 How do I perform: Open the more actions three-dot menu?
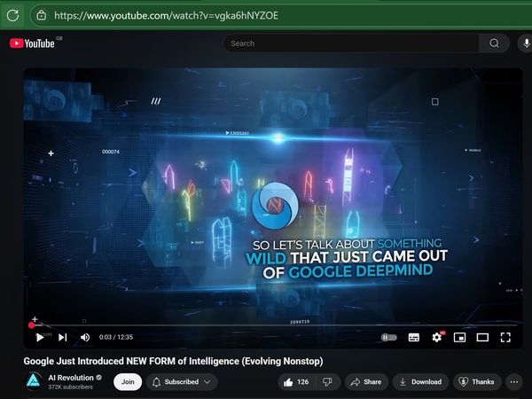point(514,382)
